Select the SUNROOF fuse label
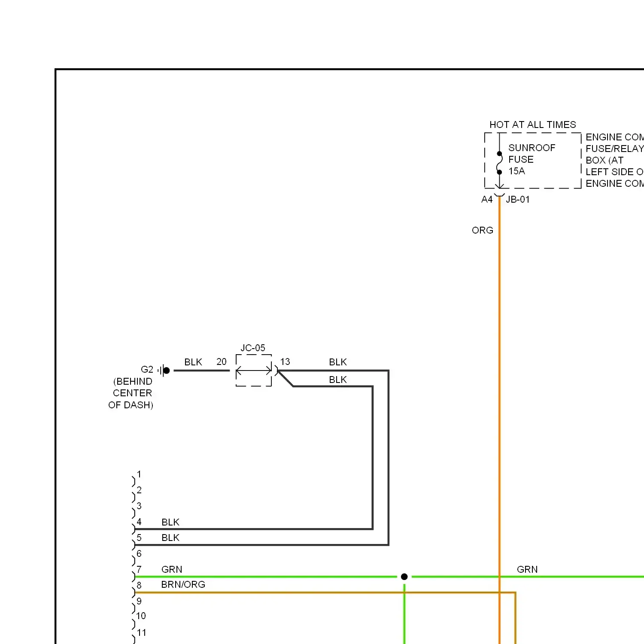Image resolution: width=644 pixels, height=644 pixels. pos(532,148)
